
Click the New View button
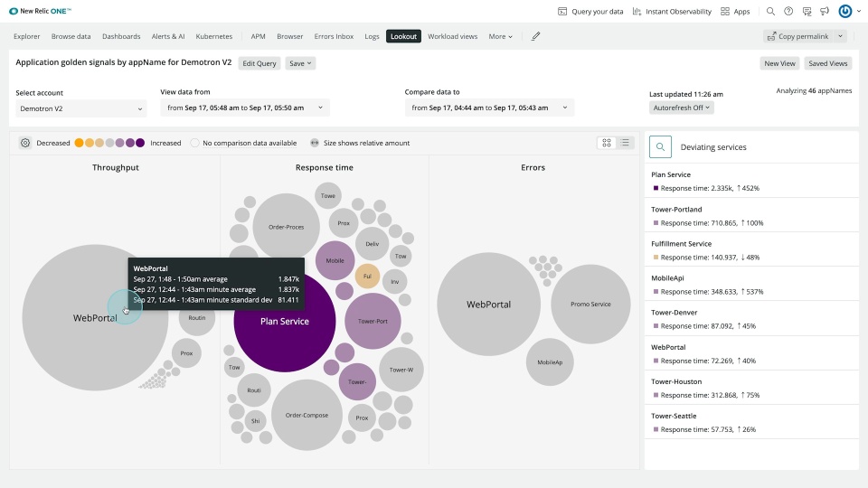(x=779, y=63)
